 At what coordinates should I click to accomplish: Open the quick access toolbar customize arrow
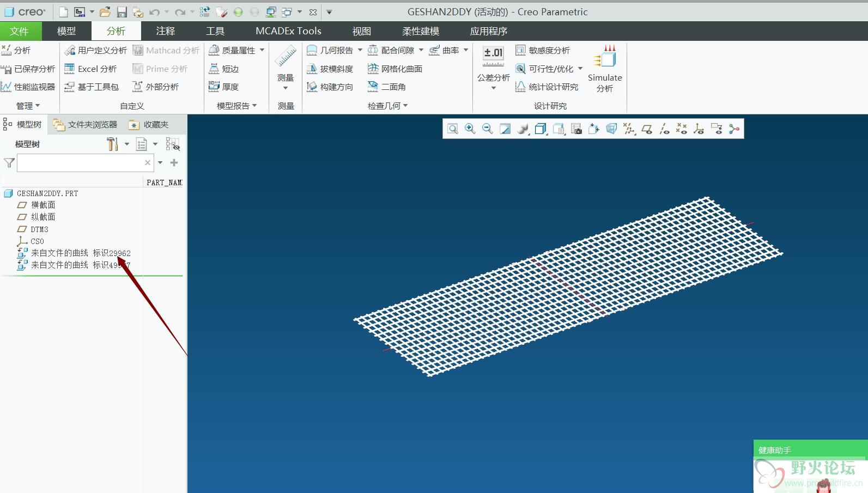point(329,12)
